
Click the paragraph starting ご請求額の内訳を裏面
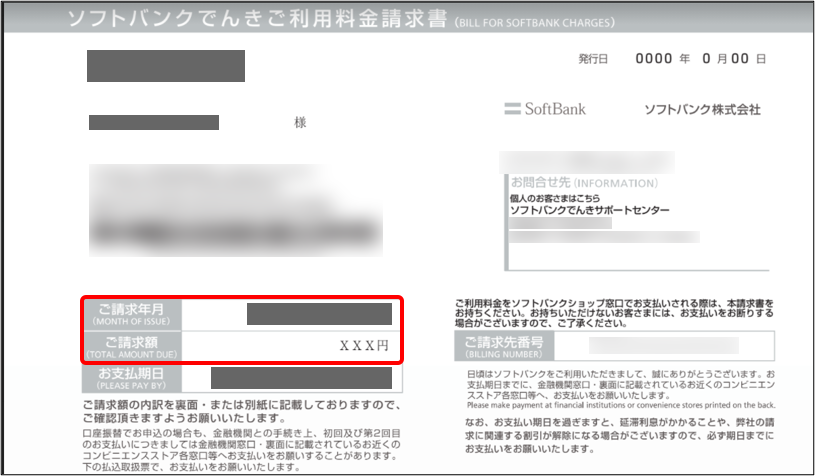[x=242, y=411]
